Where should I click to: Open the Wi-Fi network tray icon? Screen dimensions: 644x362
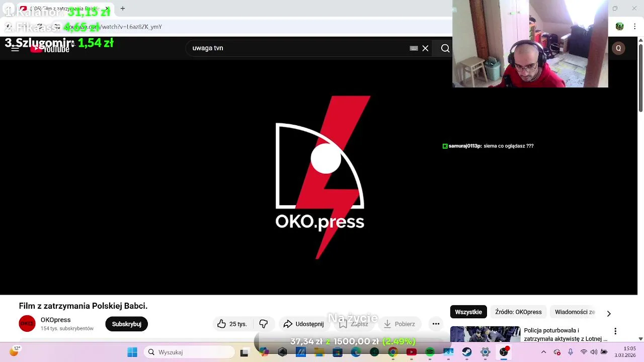[x=584, y=352]
